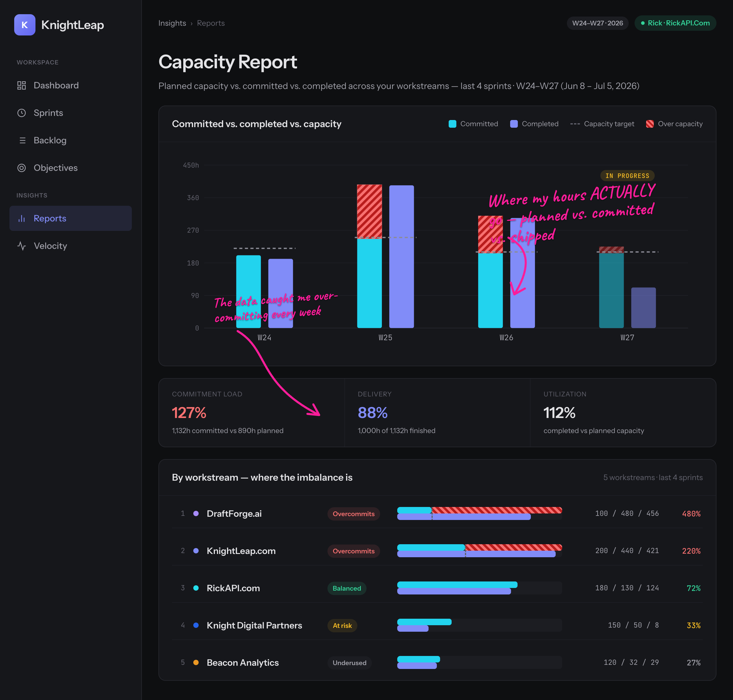Click Knight Digital Partners blue dot
The image size is (733, 700).
tap(196, 625)
